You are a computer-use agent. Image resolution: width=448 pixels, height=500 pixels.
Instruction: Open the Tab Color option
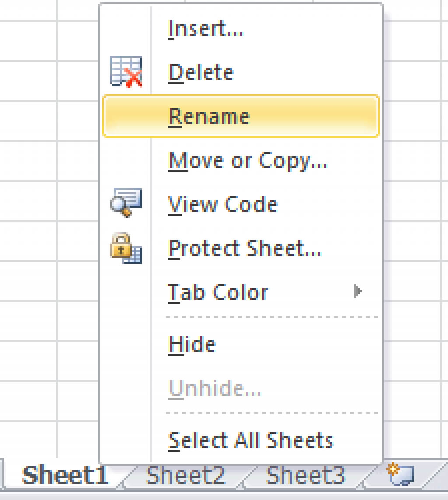(218, 292)
